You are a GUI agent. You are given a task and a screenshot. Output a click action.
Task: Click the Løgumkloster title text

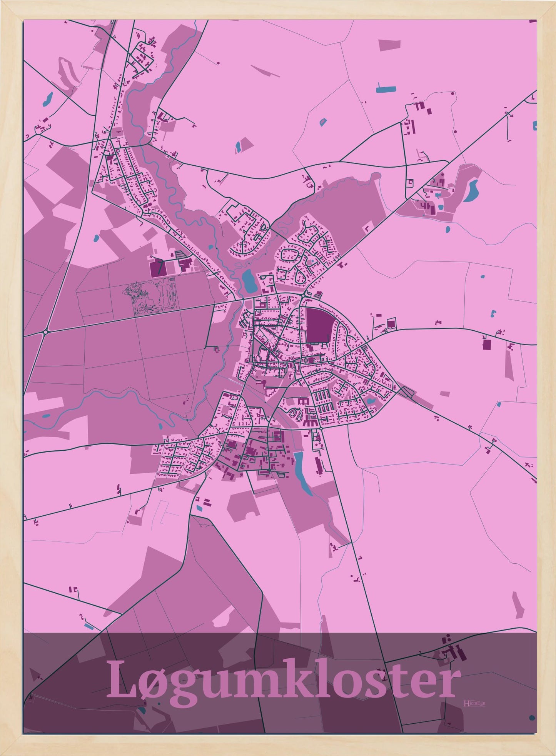283,679
